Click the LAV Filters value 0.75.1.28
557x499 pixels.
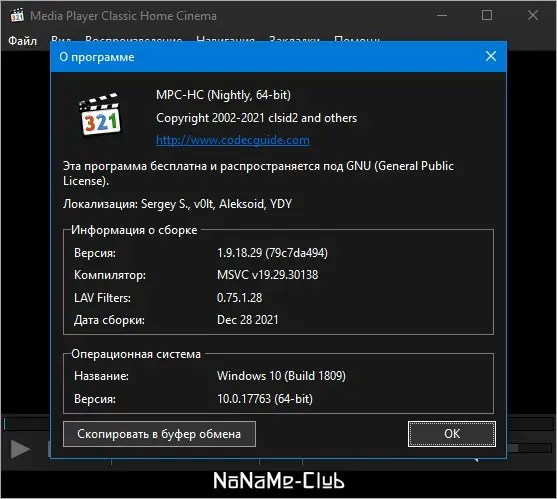click(x=239, y=298)
